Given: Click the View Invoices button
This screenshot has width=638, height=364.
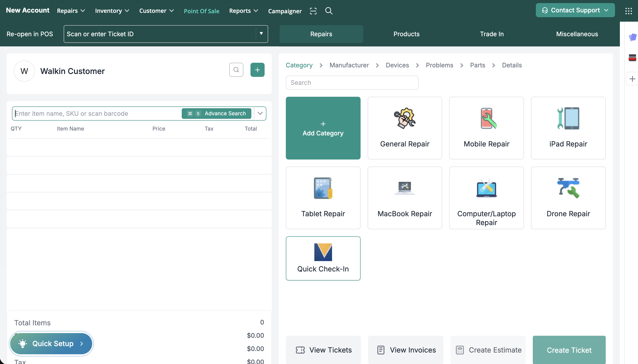Looking at the screenshot, I should tap(406, 350).
